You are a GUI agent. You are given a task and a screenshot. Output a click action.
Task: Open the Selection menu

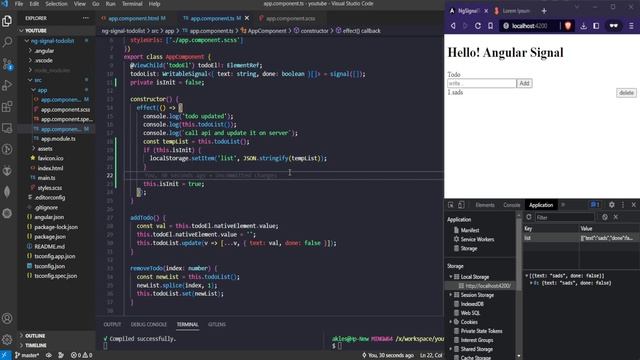tap(56, 4)
